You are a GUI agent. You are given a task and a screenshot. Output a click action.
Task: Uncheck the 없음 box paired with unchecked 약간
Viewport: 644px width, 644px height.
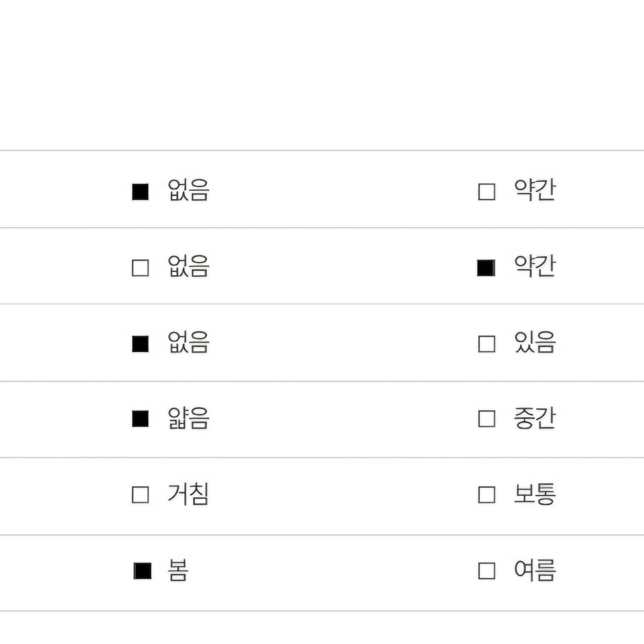[x=140, y=192]
